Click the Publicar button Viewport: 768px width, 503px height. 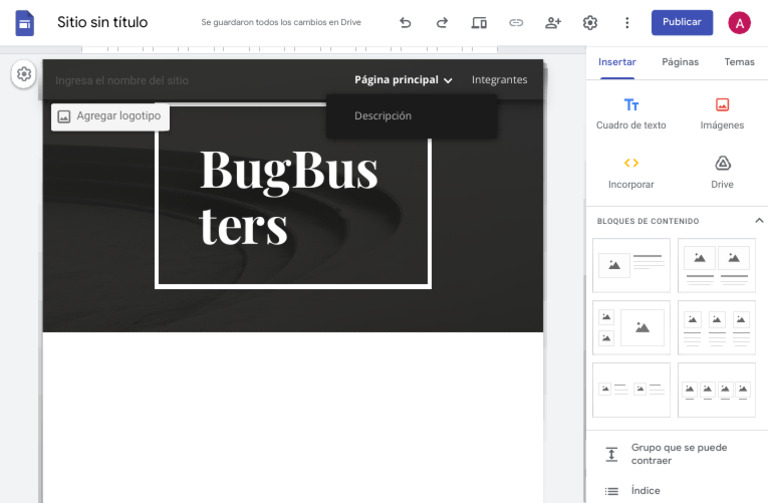click(x=682, y=23)
